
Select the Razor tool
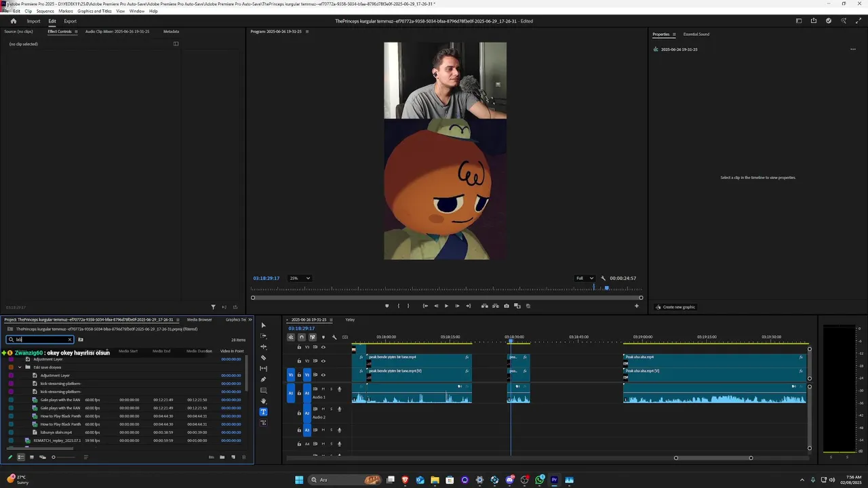click(x=264, y=358)
